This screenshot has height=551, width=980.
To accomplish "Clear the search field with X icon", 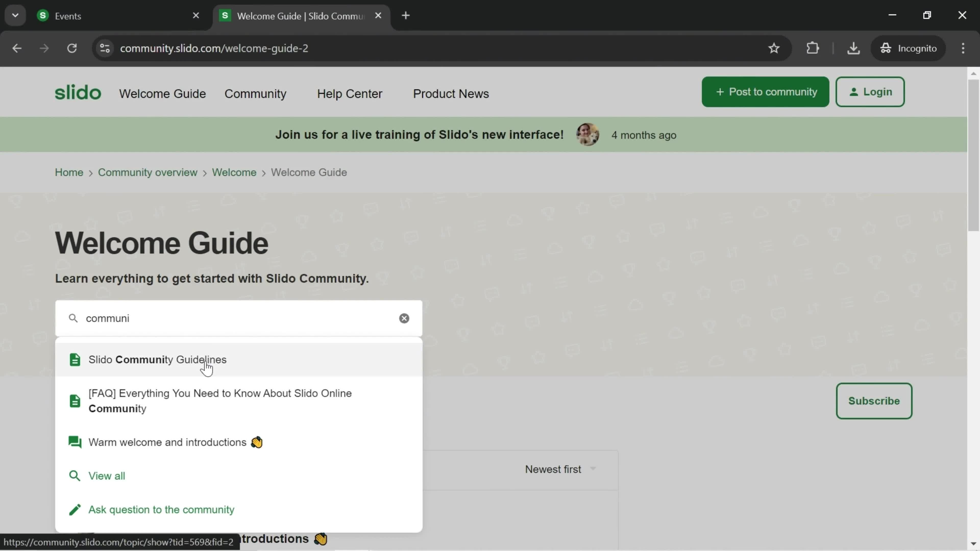I will [404, 318].
